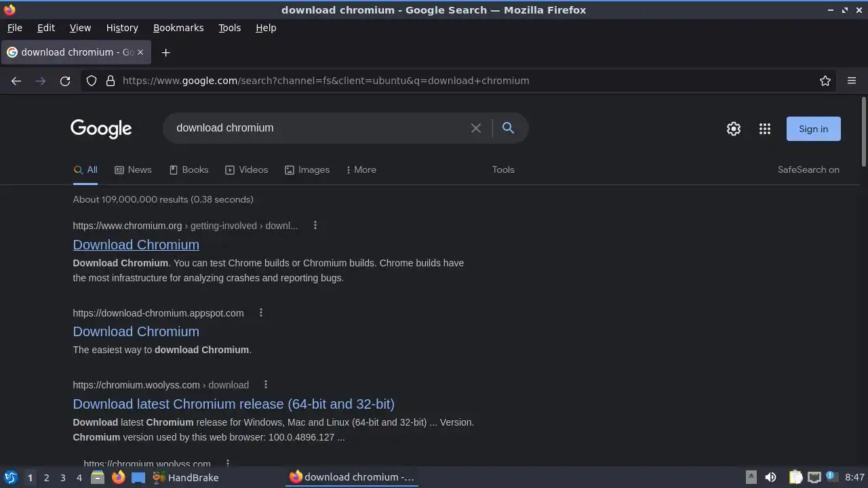Launch Firefox from taskbar quick launch

coord(118,477)
